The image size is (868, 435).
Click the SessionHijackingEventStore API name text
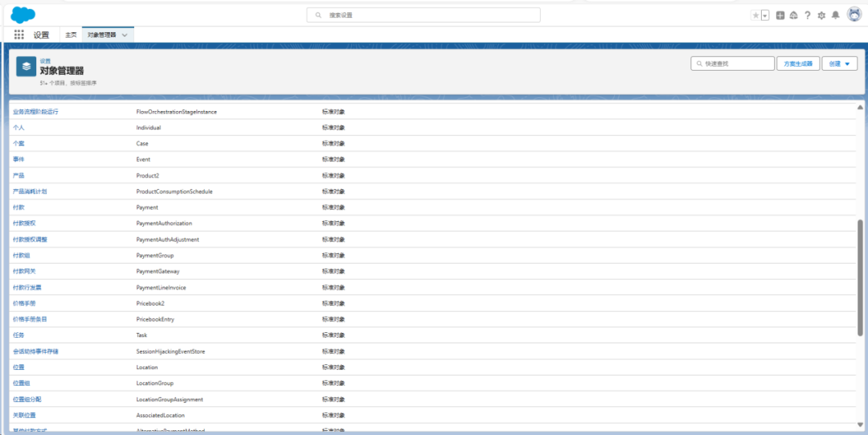tap(170, 351)
